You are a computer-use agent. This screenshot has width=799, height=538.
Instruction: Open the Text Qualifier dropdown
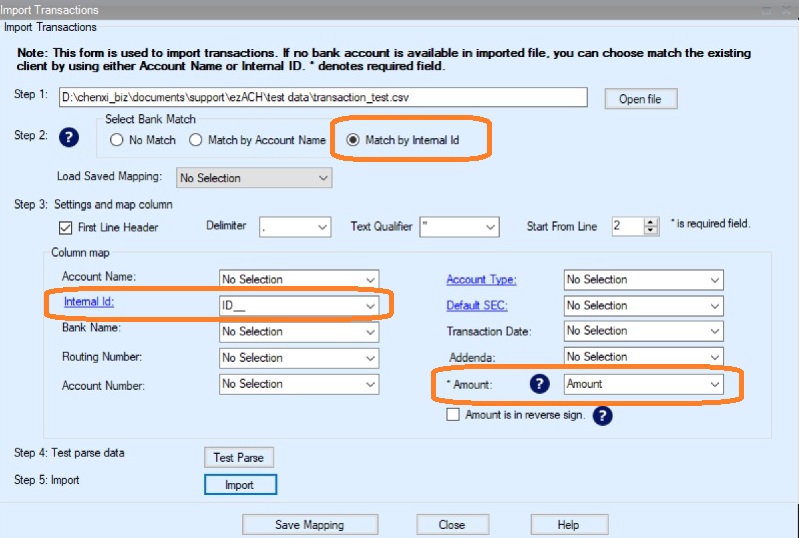tap(458, 228)
